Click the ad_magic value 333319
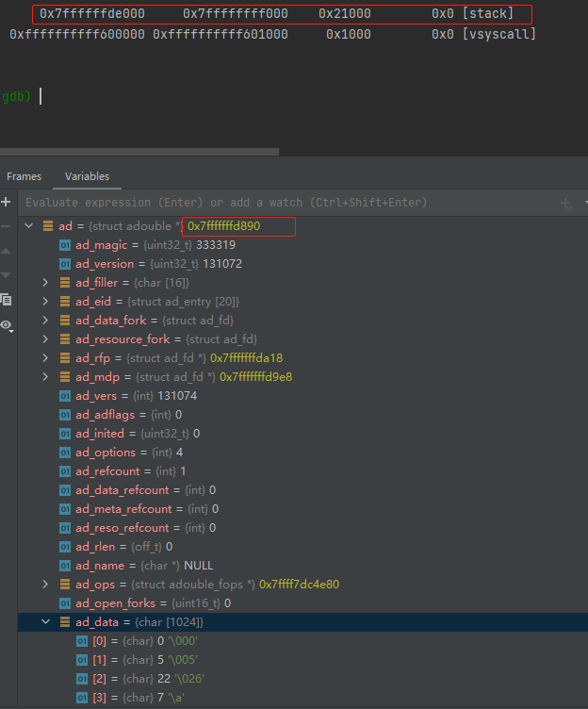The height and width of the screenshot is (709, 588). 216,245
